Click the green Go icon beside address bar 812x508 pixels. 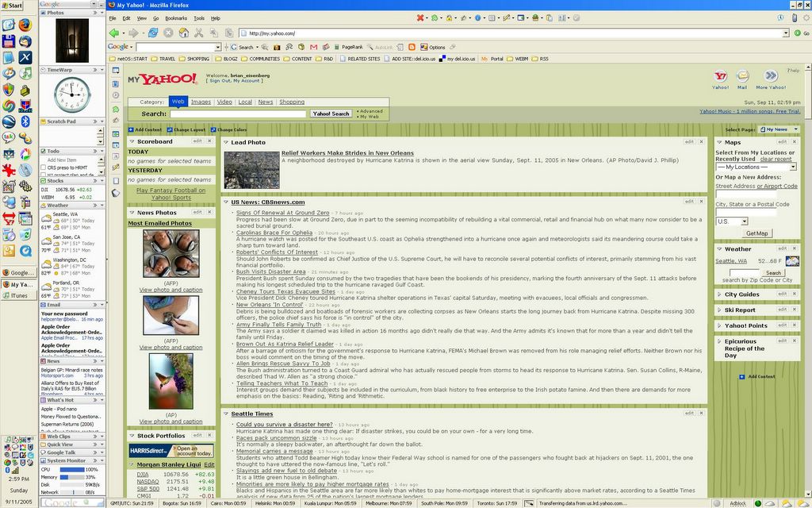(x=798, y=33)
